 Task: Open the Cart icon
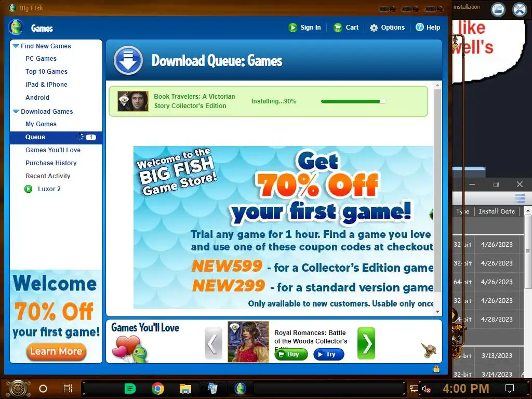coord(338,28)
